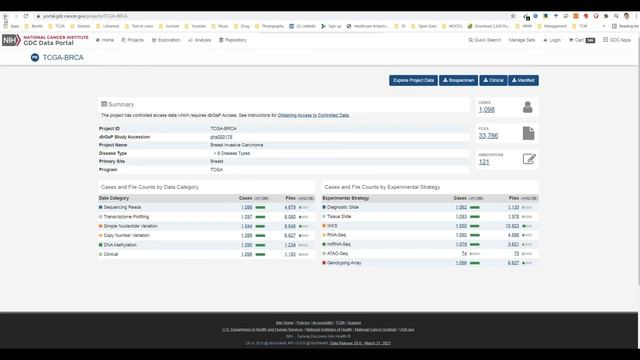Open the Exploration page
Viewport: 640px width, 360px height.
pyautogui.click(x=166, y=40)
